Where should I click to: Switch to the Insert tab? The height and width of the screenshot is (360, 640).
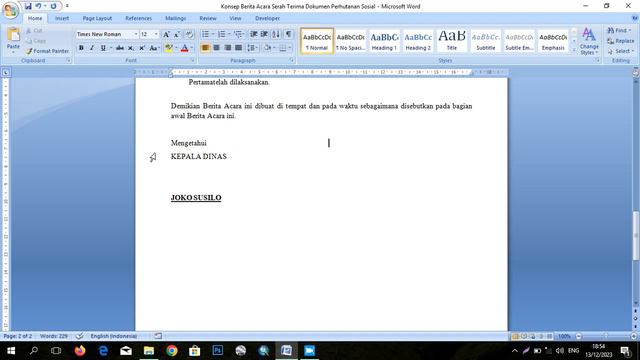pos(62,18)
